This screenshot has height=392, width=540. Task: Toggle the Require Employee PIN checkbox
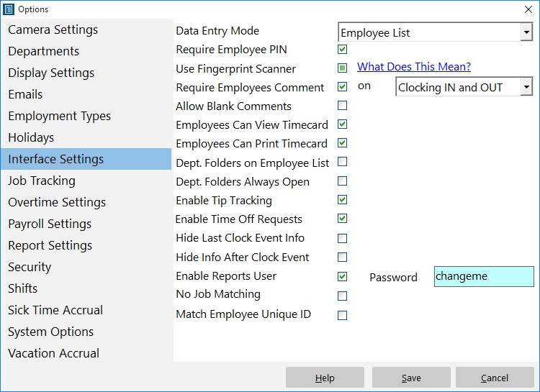click(342, 50)
